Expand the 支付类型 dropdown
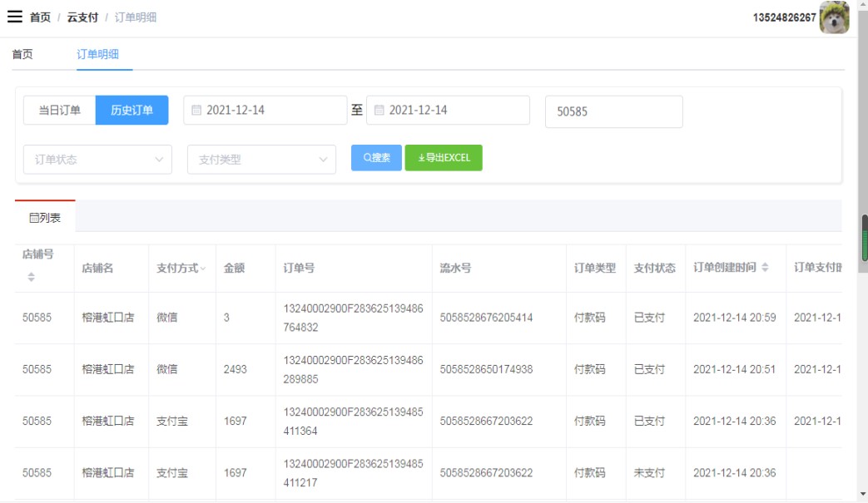868x503 pixels. point(261,160)
